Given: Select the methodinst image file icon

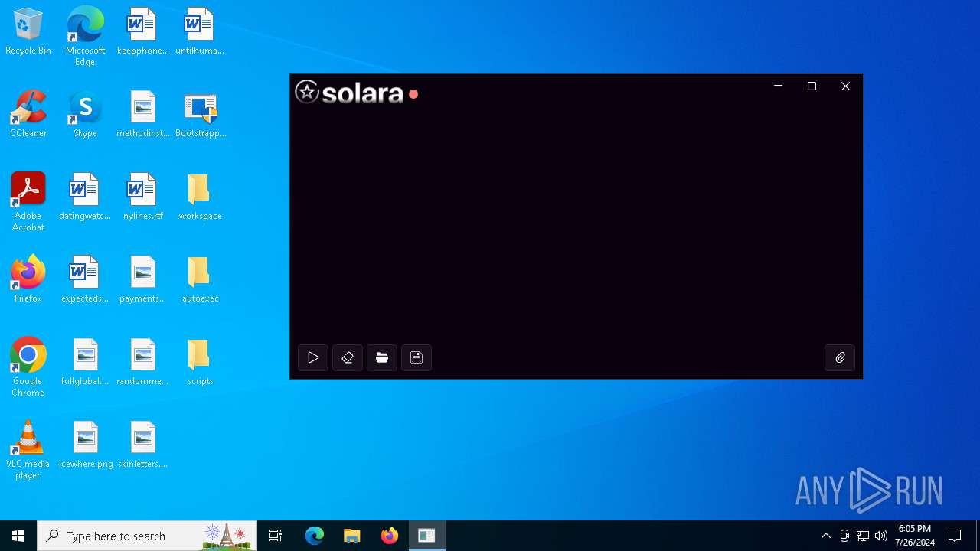Looking at the screenshot, I should [x=142, y=115].
